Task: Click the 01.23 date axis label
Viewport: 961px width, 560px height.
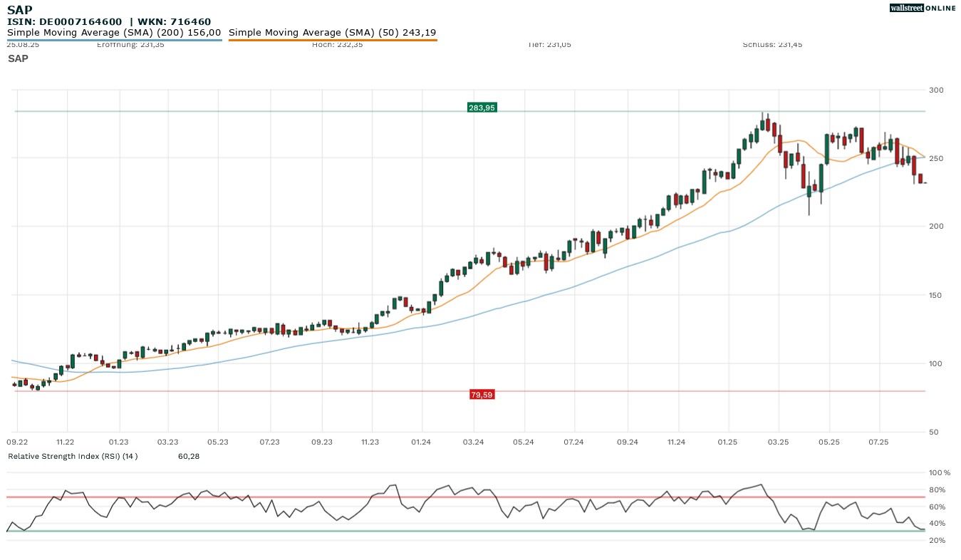Action: coord(118,442)
